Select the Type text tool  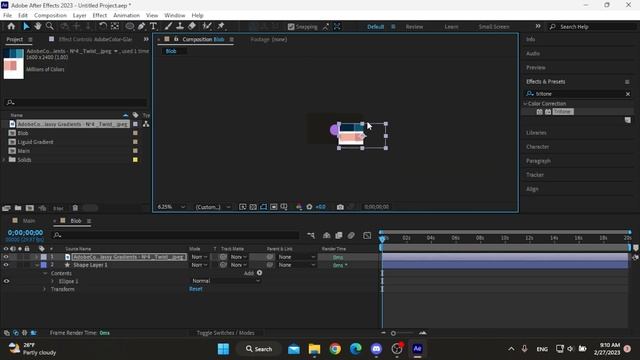(x=153, y=26)
